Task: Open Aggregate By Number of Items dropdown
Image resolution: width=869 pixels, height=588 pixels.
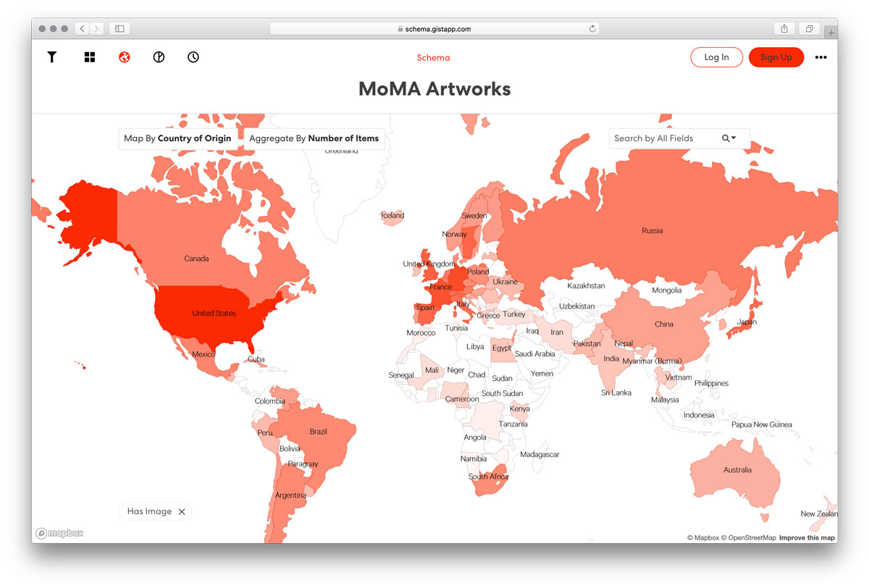Action: tap(314, 138)
